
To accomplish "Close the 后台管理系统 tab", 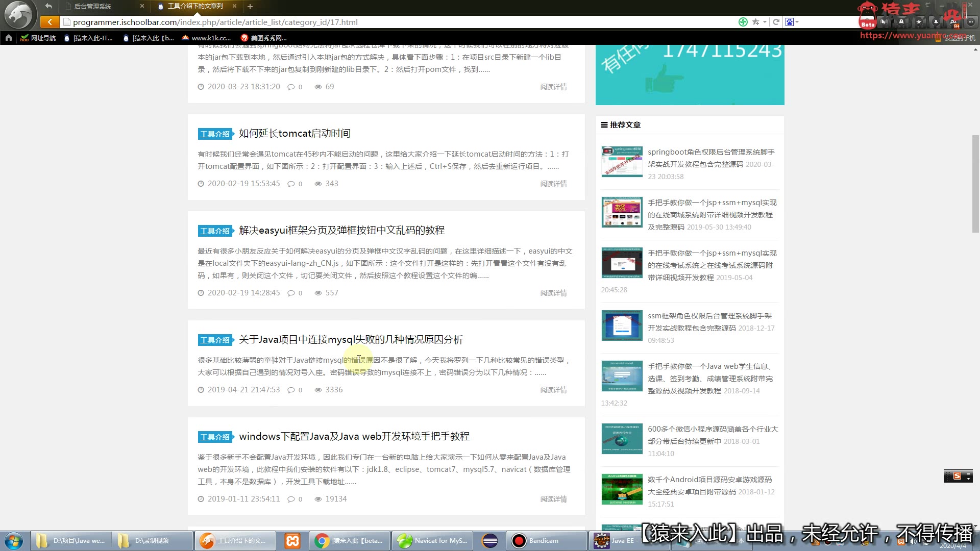I will coord(142,6).
